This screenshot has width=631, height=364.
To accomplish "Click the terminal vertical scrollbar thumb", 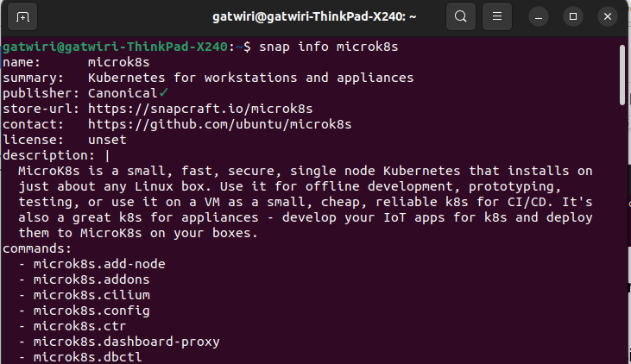I will pos(622,75).
